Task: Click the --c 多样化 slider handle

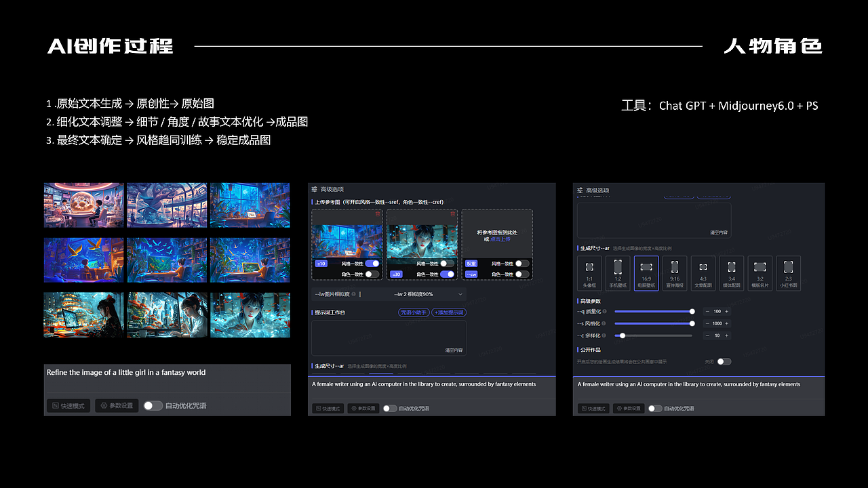Action: pyautogui.click(x=623, y=335)
